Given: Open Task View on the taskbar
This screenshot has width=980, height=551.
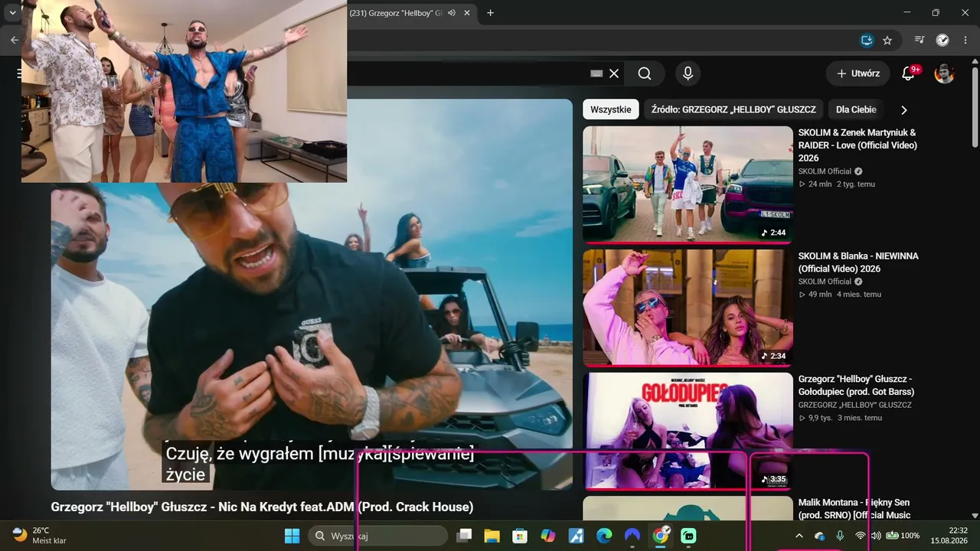Looking at the screenshot, I should [463, 536].
